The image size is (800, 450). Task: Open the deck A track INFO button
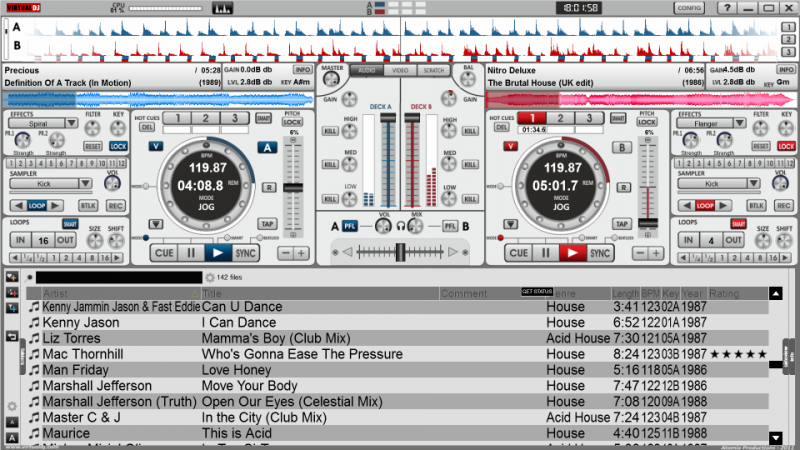click(x=303, y=69)
